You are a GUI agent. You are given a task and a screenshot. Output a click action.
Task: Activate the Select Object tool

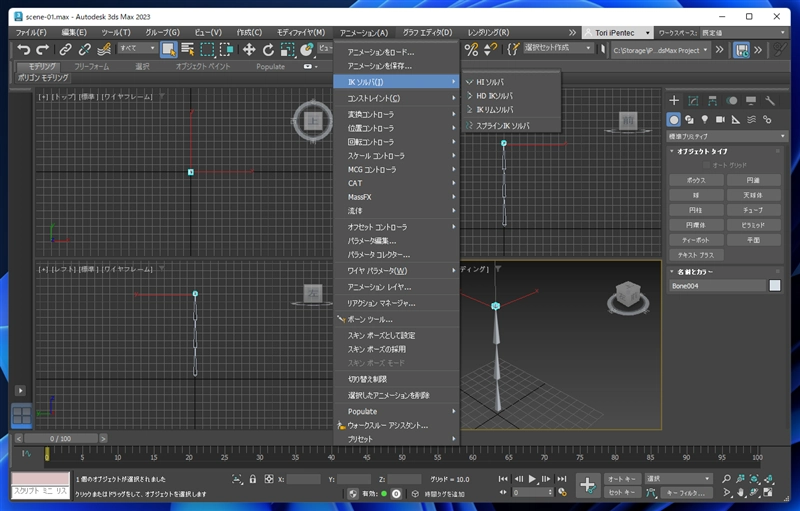click(168, 49)
